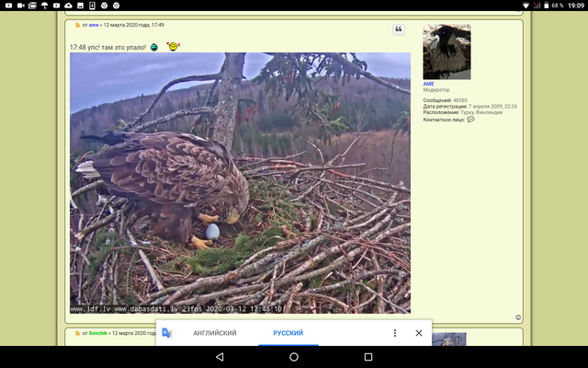The width and height of the screenshot is (588, 368).
Task: Tap the stacked mail notification icon
Action: 33,6
